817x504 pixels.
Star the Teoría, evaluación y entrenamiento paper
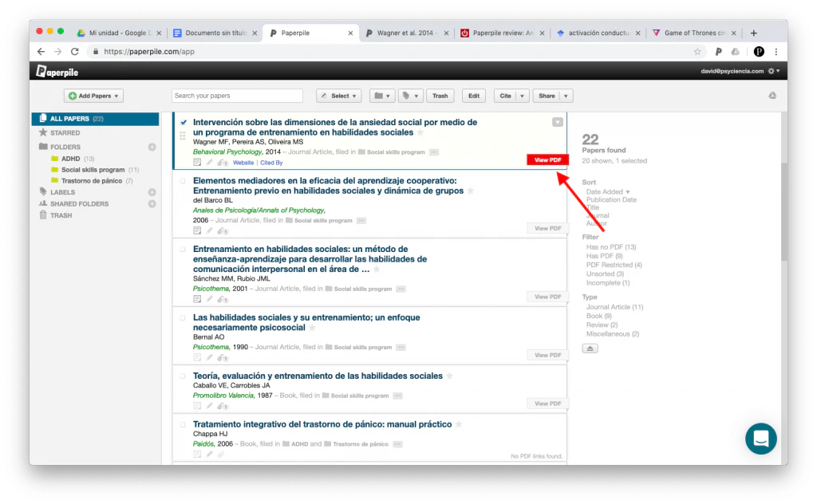pyautogui.click(x=450, y=376)
